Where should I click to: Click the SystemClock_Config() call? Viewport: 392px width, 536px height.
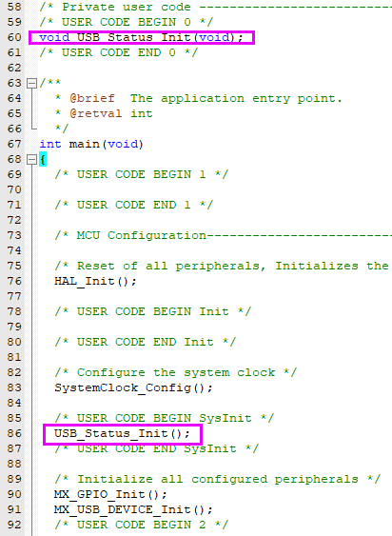coord(133,388)
